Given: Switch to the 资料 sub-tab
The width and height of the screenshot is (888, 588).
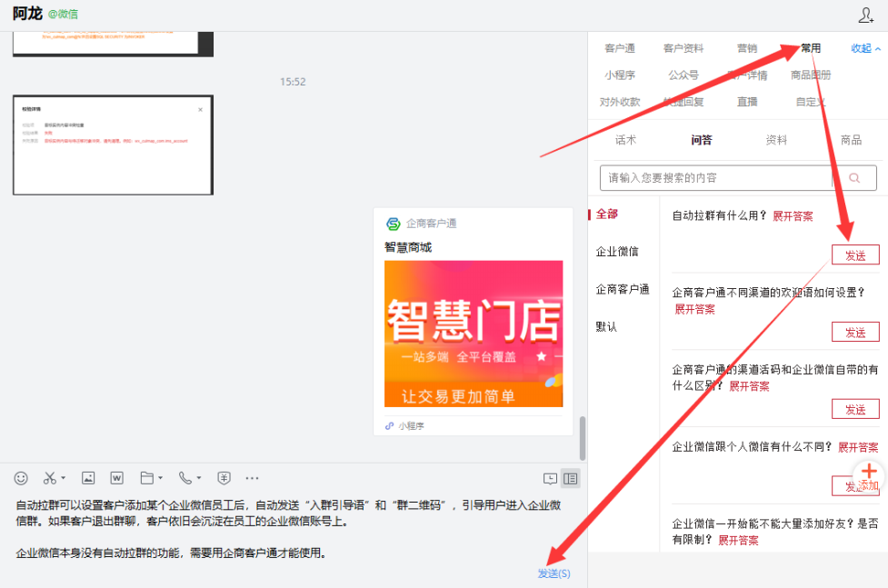Looking at the screenshot, I should 776,140.
